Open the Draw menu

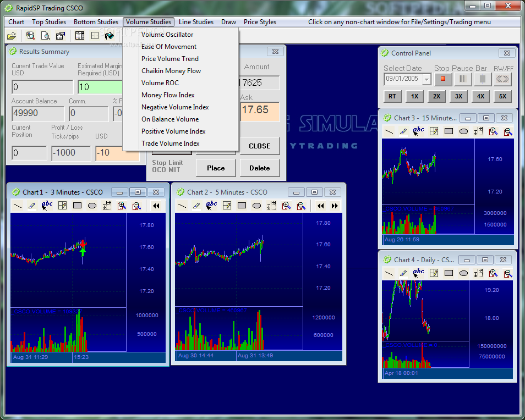229,22
